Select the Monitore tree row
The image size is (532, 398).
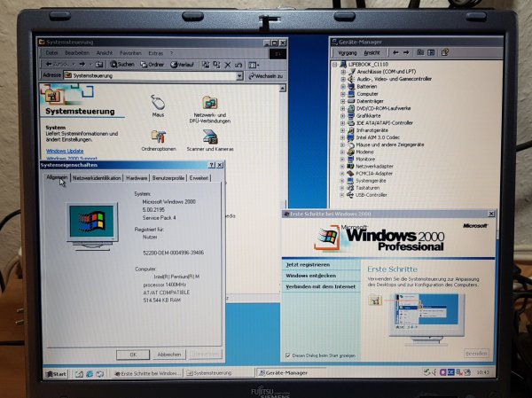365,160
